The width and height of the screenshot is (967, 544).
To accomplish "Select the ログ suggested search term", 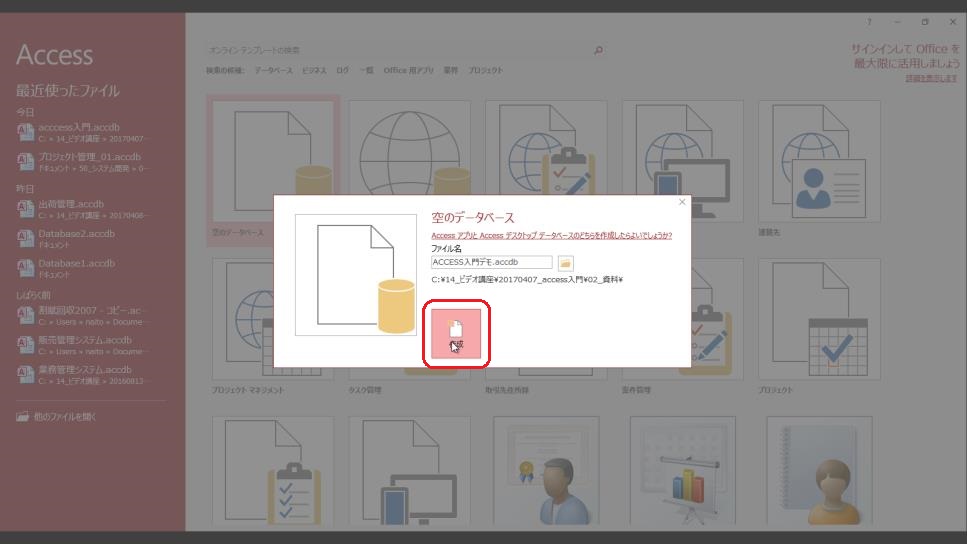I will (343, 70).
